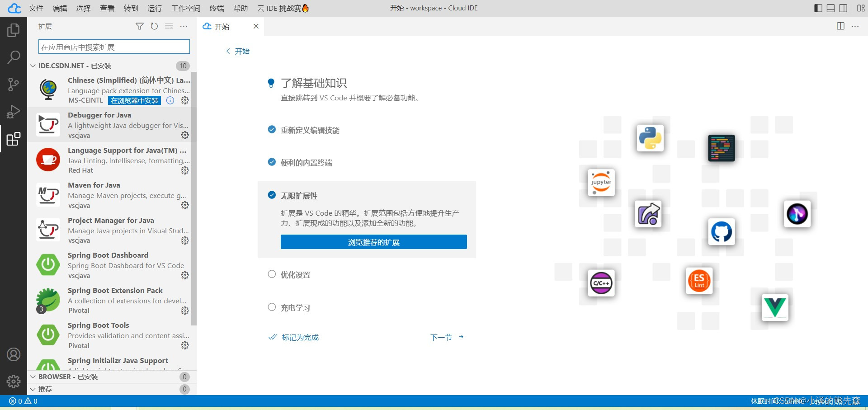The height and width of the screenshot is (410, 868).
Task: Click the filter extensions funnel icon
Action: [140, 26]
